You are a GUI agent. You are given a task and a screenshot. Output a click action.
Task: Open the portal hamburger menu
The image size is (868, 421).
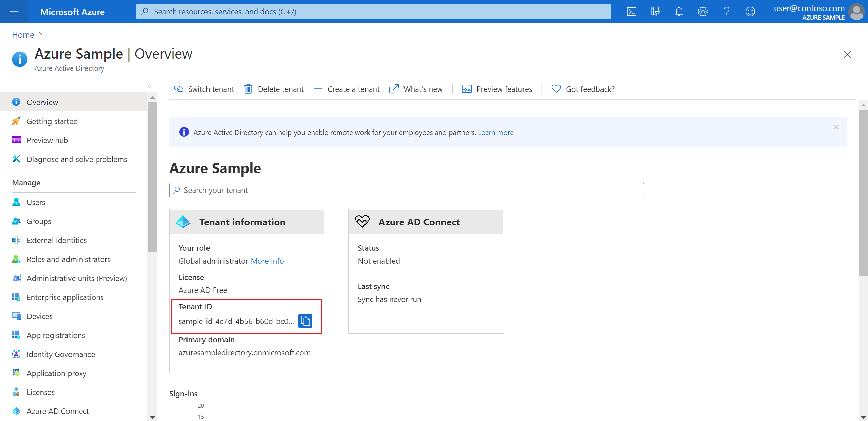click(14, 12)
